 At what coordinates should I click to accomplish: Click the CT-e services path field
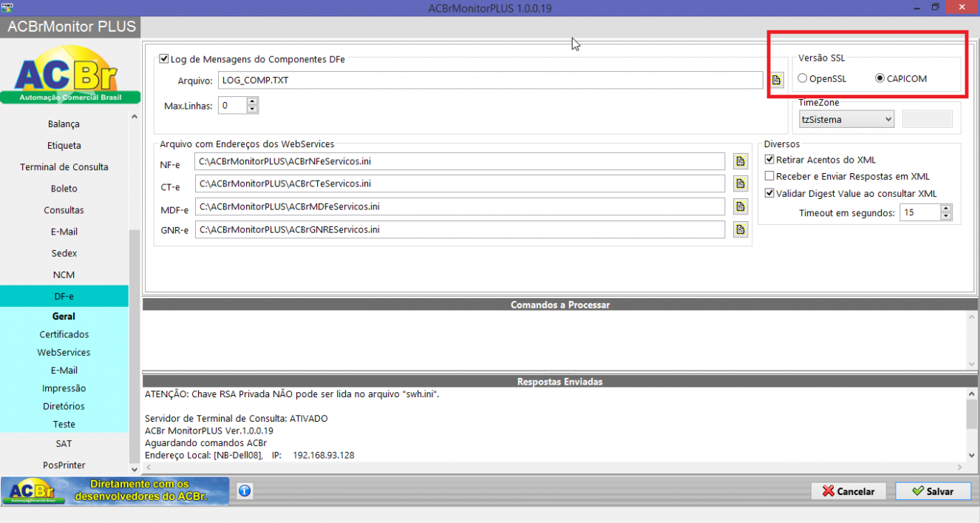[460, 183]
